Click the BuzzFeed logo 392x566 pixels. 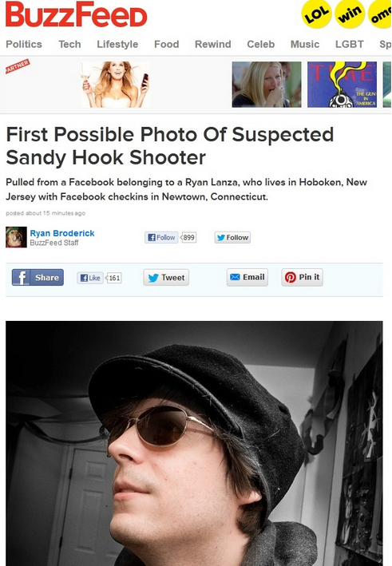pos(77,14)
